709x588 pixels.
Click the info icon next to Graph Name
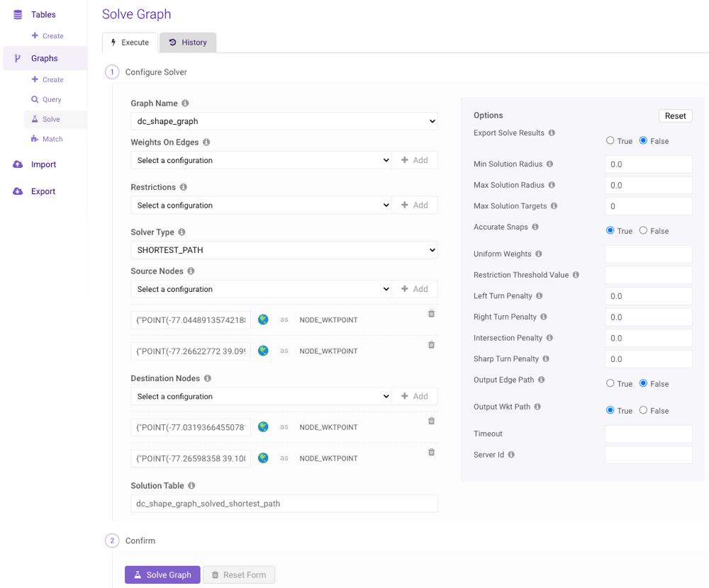click(x=186, y=103)
